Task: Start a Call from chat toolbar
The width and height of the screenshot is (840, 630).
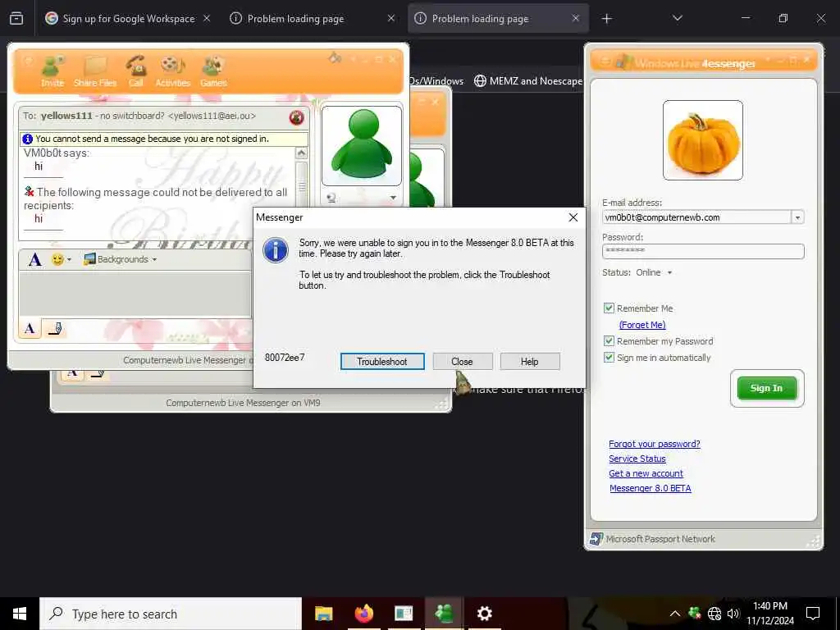Action: (135, 71)
